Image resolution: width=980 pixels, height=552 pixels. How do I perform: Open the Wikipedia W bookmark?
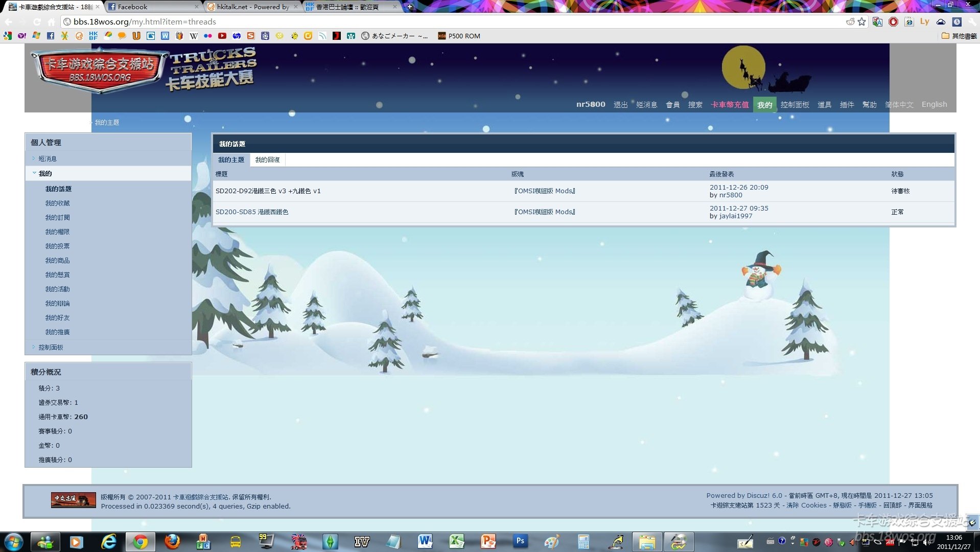tap(194, 36)
